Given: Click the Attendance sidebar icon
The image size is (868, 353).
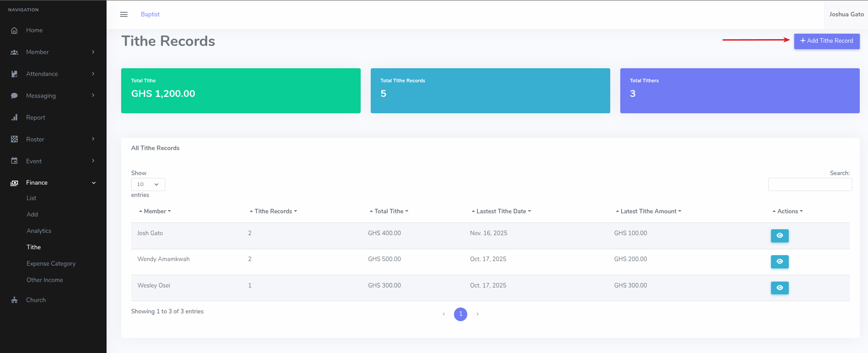Looking at the screenshot, I should pyautogui.click(x=15, y=74).
